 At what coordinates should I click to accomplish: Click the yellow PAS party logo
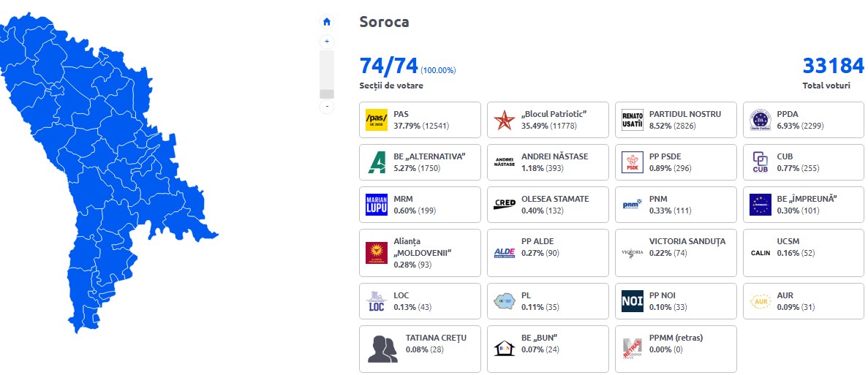(377, 120)
